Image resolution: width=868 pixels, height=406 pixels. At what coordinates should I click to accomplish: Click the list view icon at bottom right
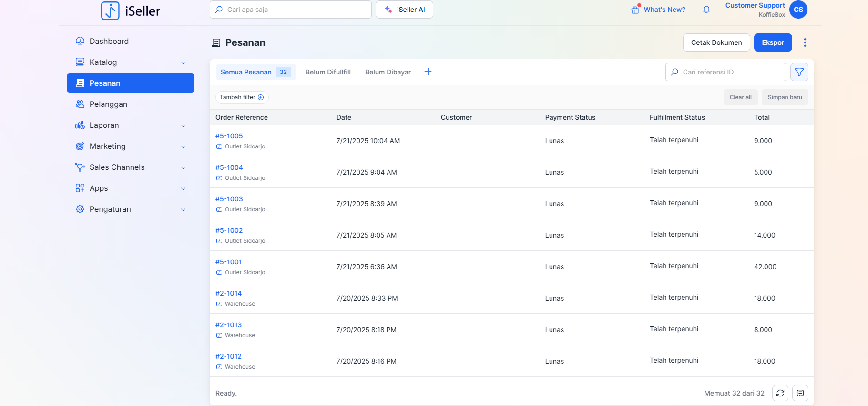pyautogui.click(x=800, y=393)
